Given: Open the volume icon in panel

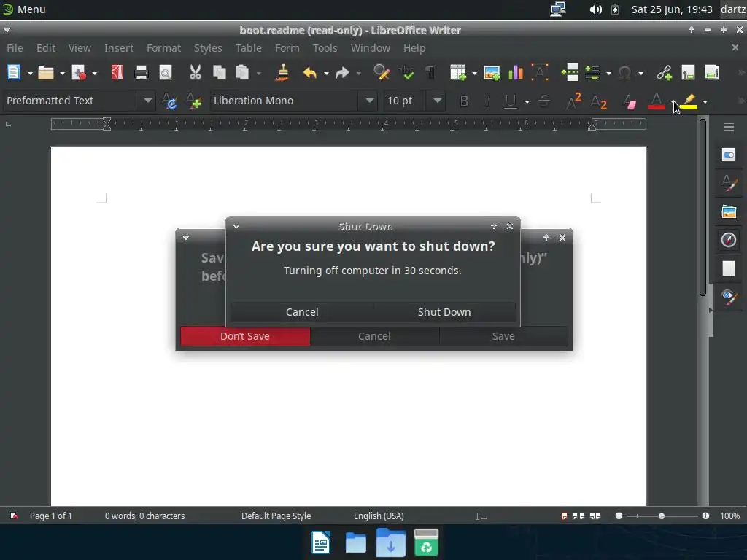Looking at the screenshot, I should (595, 9).
